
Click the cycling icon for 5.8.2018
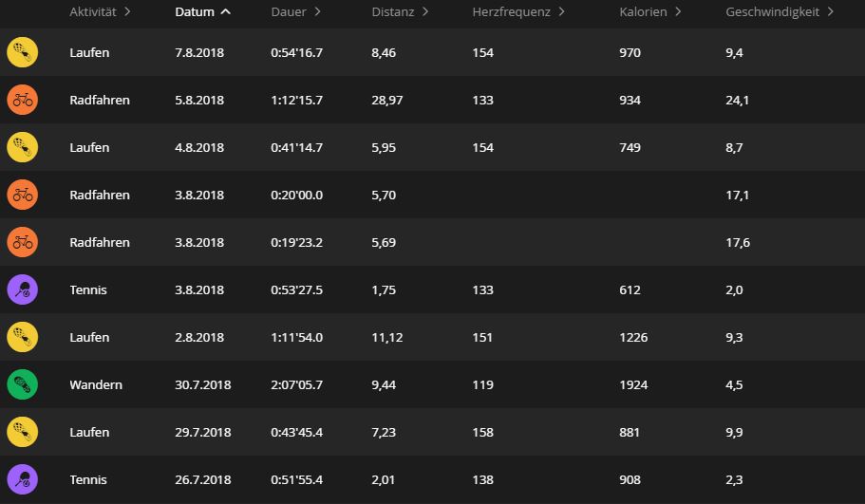tap(23, 101)
